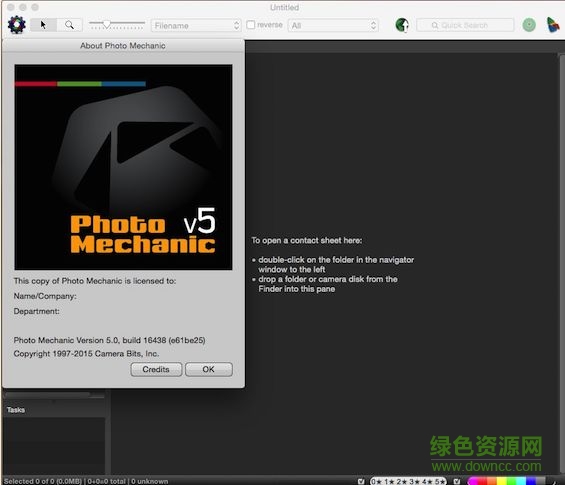Filter by 2 star rating

coord(402,481)
